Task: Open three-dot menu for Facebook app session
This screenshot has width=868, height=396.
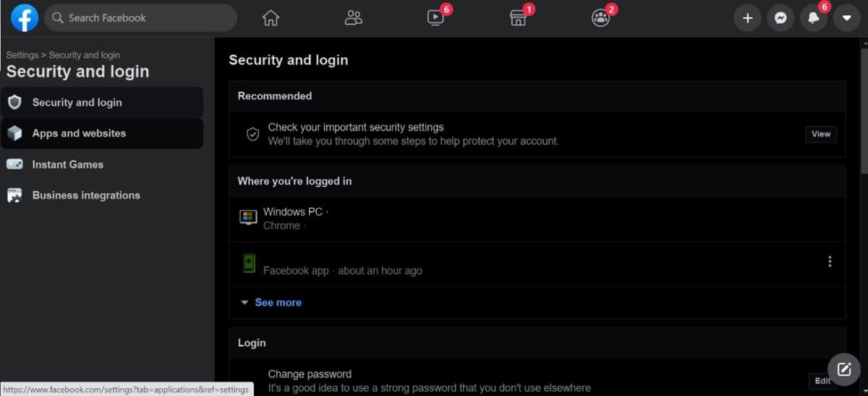Action: click(830, 262)
